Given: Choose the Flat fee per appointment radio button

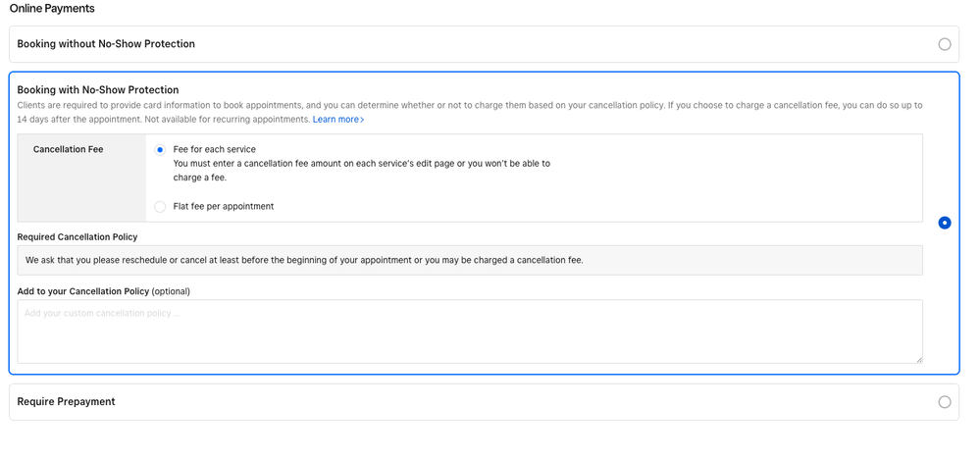Looking at the screenshot, I should point(160,207).
